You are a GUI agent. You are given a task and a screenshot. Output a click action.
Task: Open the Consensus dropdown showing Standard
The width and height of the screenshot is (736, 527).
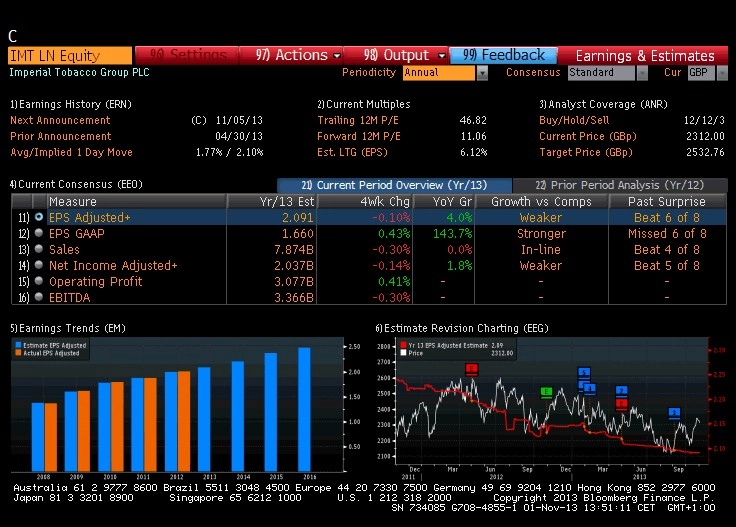tap(607, 73)
